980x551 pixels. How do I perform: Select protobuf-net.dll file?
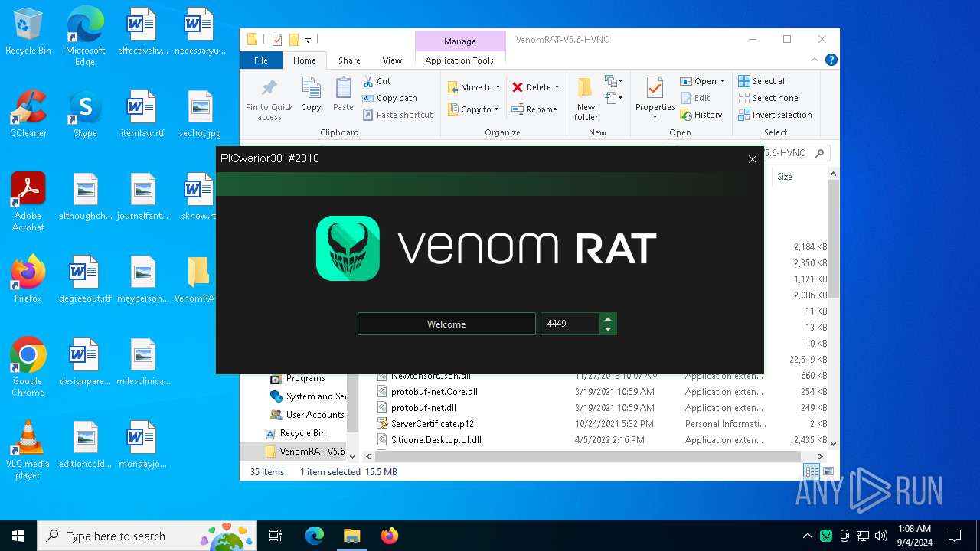[x=423, y=408]
